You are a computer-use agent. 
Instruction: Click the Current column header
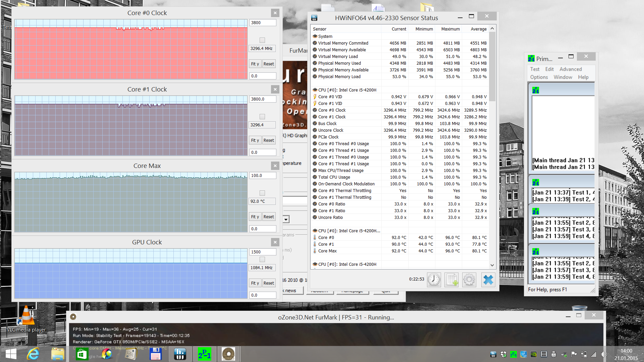[394, 29]
